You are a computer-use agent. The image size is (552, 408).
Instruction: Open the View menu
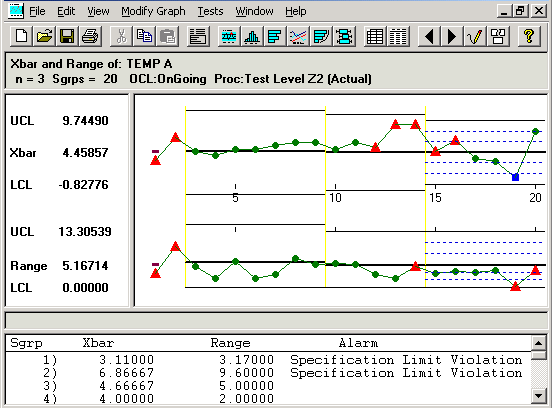click(98, 11)
